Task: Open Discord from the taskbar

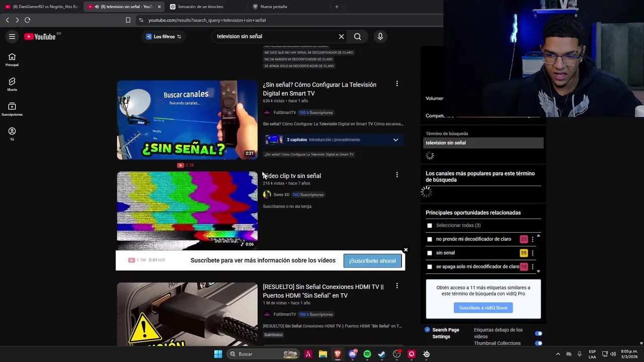Action: point(353,354)
